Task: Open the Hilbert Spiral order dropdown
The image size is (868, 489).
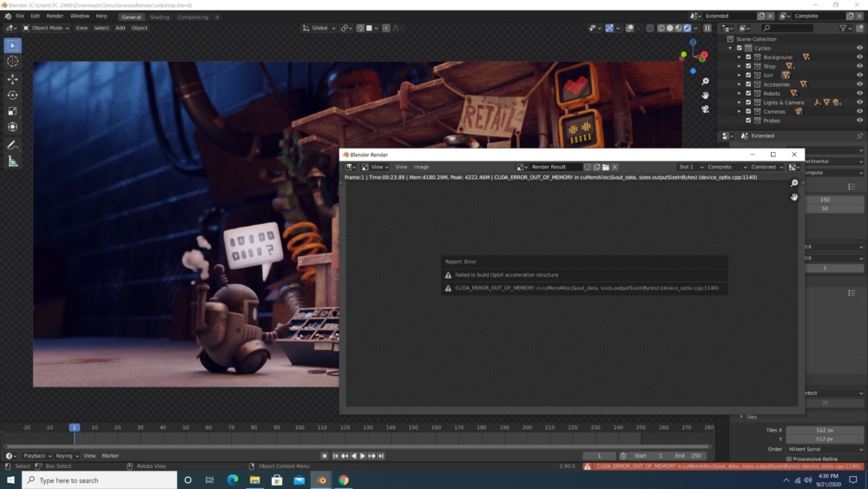Action: pos(825,449)
